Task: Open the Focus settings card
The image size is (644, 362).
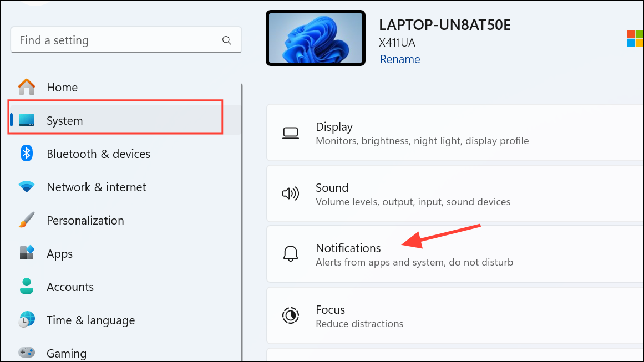Action: pyautogui.click(x=455, y=315)
